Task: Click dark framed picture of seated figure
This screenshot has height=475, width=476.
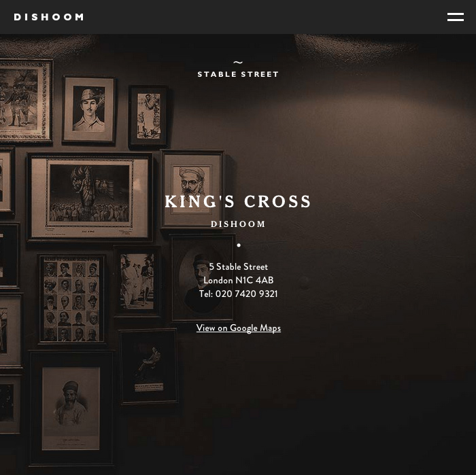Action: point(148,366)
